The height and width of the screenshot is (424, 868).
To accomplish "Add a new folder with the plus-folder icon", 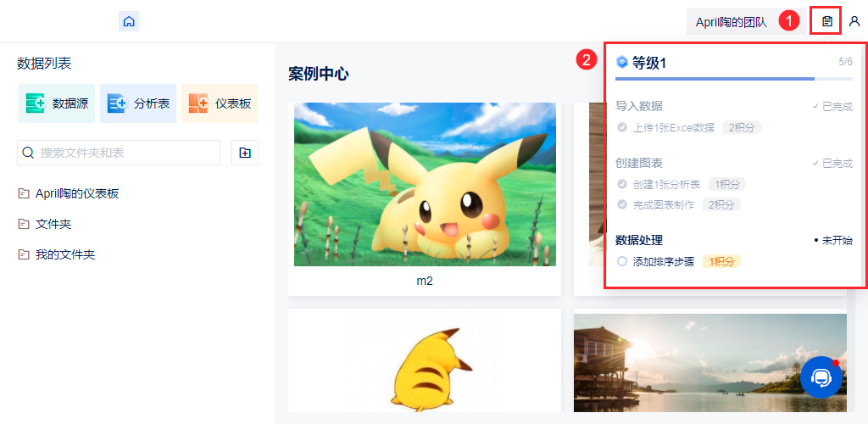I will coord(245,153).
